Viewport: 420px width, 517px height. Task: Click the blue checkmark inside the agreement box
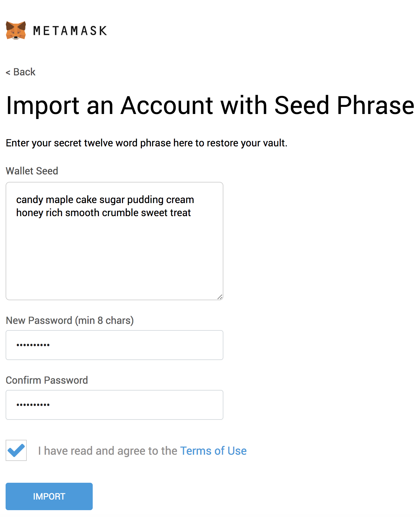point(16,450)
